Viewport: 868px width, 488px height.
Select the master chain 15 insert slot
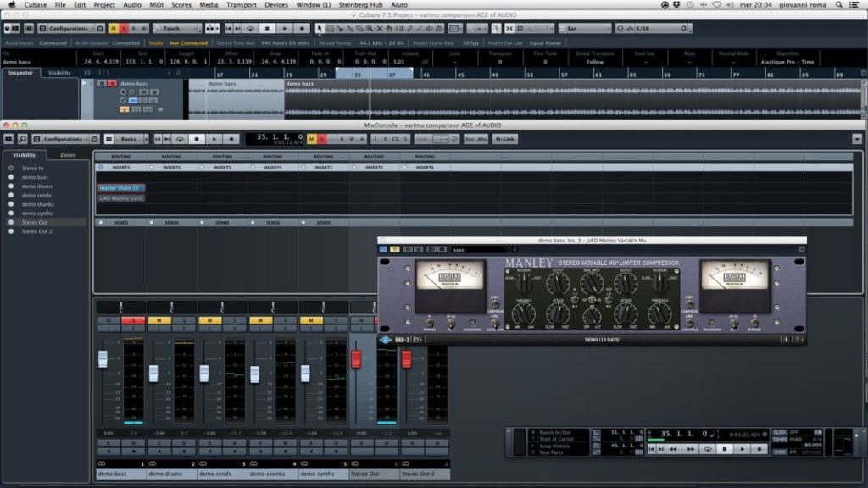tap(120, 187)
